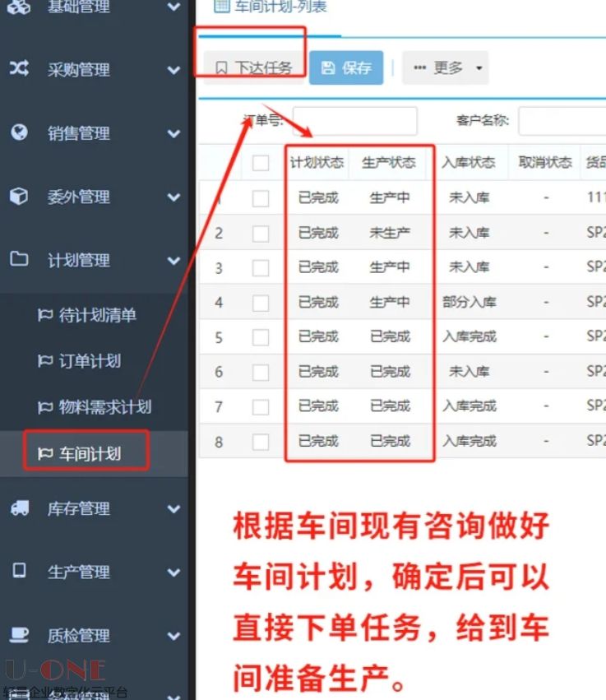Open the 库存管理 menu label

79,508
